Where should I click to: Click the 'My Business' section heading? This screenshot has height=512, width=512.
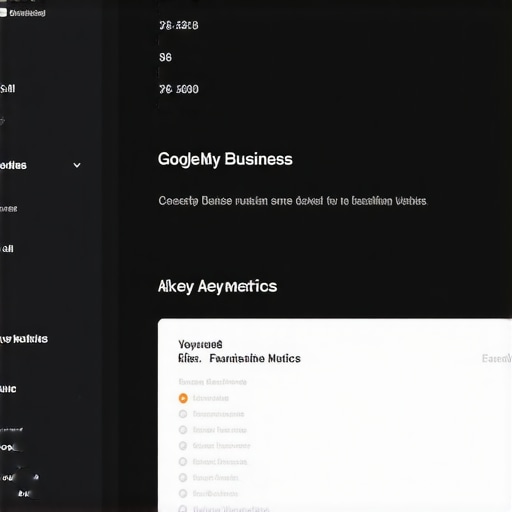[225, 159]
